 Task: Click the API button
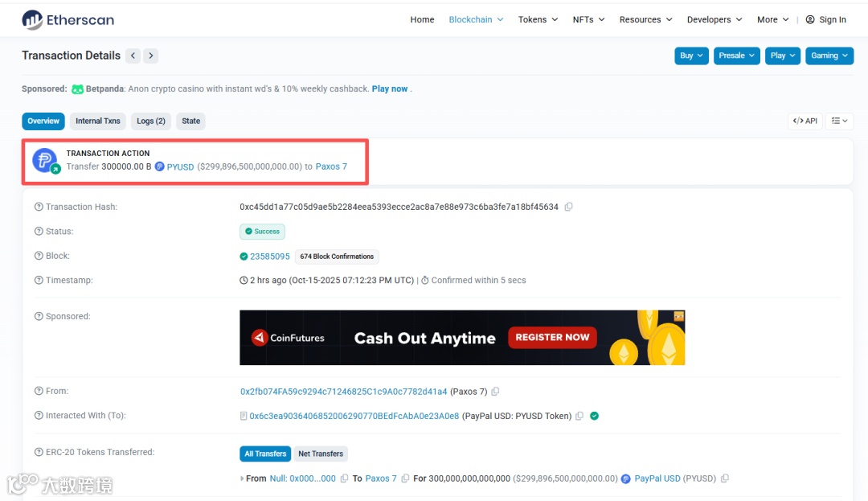(805, 121)
